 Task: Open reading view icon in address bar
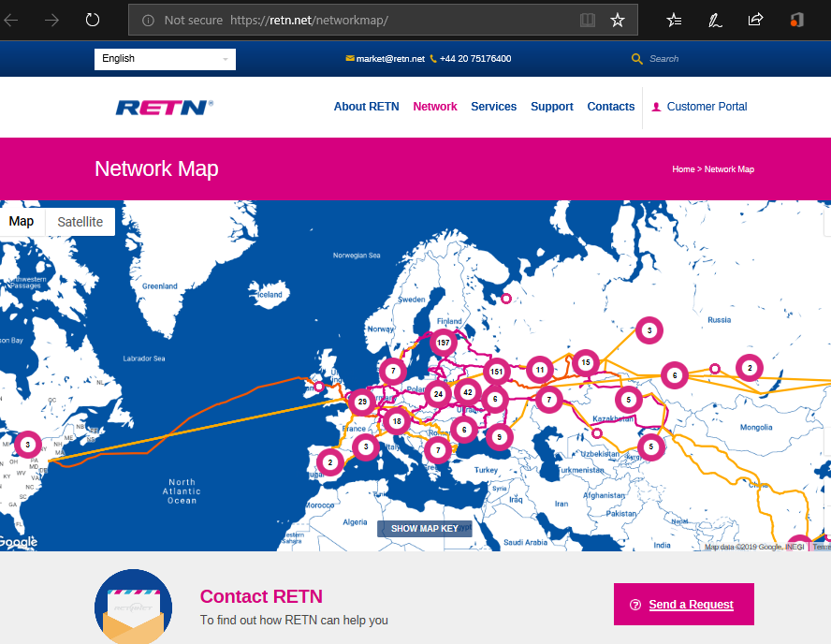point(587,20)
